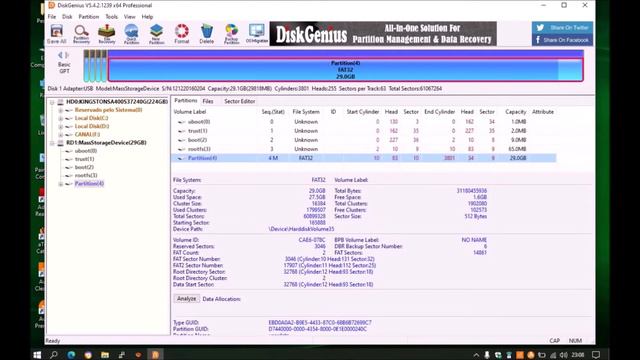The width and height of the screenshot is (640, 360).
Task: Open the File menu
Action: pyautogui.click(x=52, y=17)
